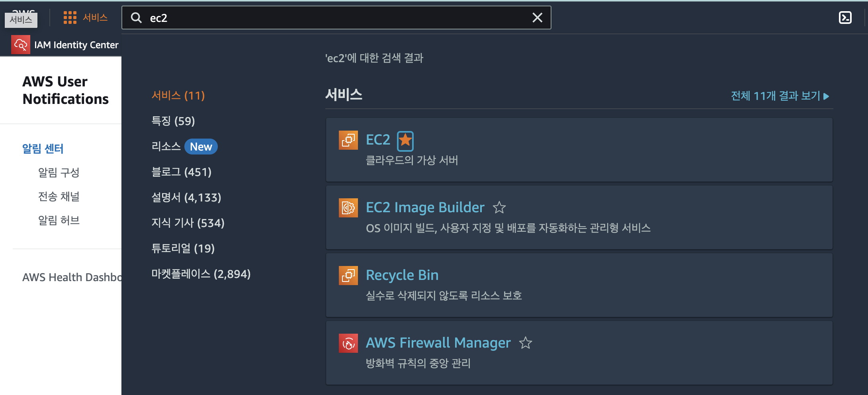Click inside the ec2 search field
This screenshot has height=395, width=868.
coord(279,18)
